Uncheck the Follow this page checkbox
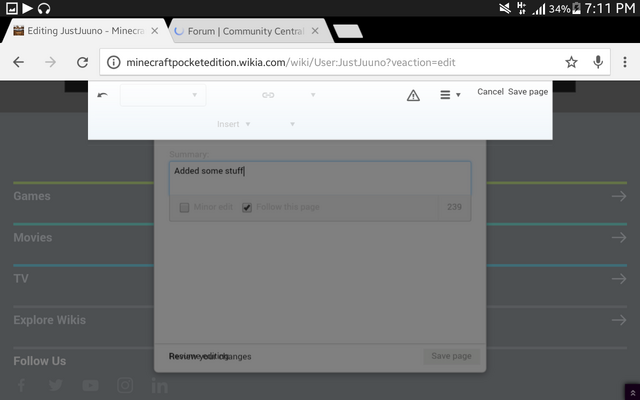Image resolution: width=640 pixels, height=400 pixels. (247, 207)
